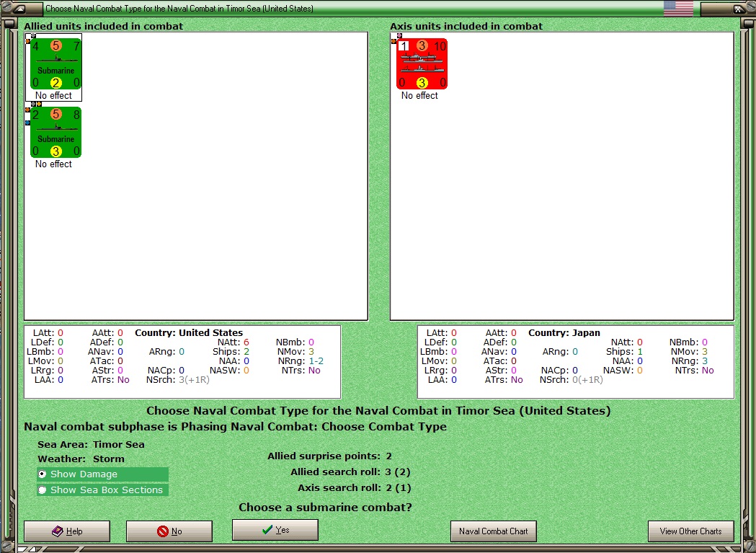Image resolution: width=756 pixels, height=553 pixels.
Task: Open the Help button
Action: 67,531
